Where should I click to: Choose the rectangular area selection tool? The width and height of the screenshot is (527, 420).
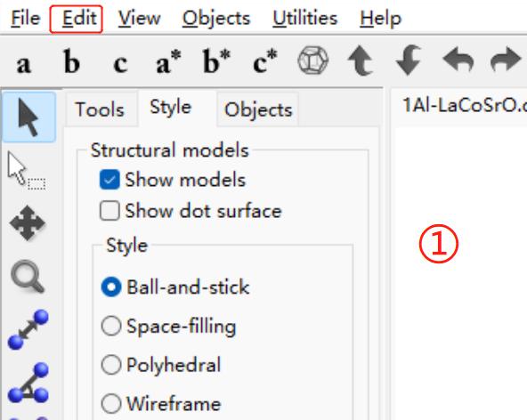click(x=27, y=172)
